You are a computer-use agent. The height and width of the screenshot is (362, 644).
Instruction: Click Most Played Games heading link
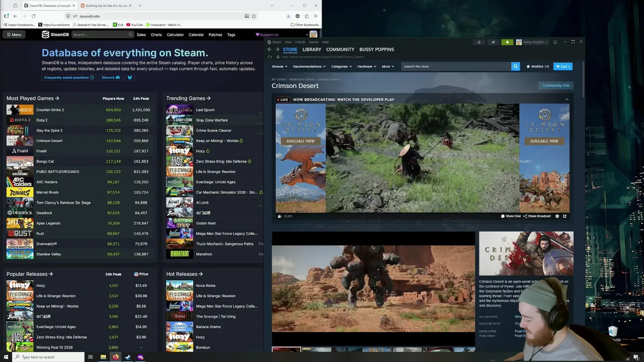(x=33, y=99)
